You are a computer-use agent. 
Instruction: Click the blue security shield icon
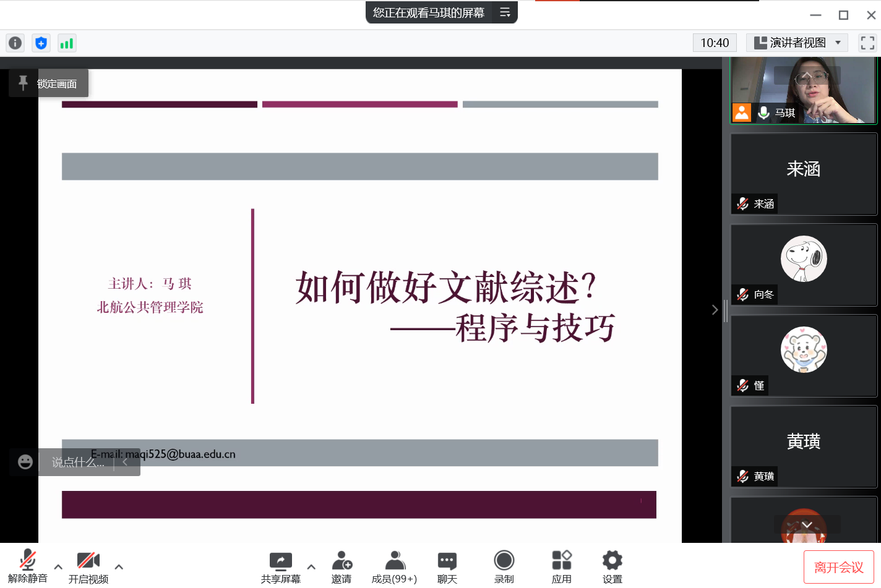coord(41,43)
